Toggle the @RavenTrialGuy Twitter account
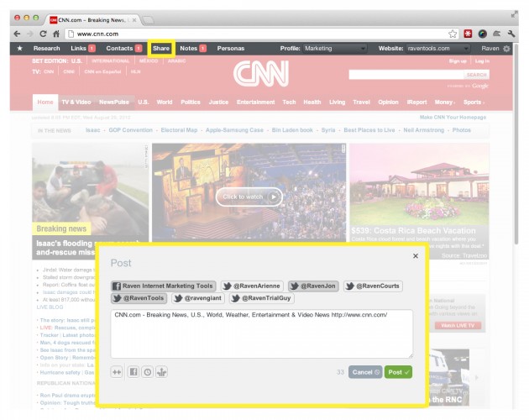 (262, 298)
